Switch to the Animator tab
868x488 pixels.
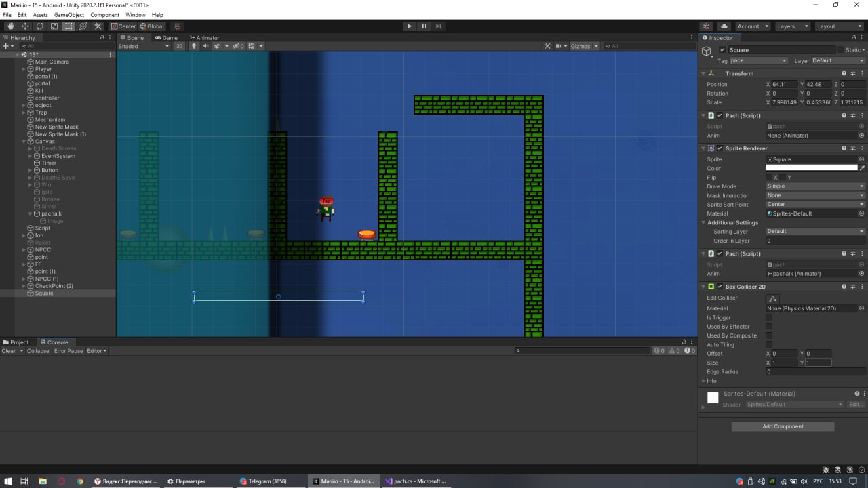205,38
